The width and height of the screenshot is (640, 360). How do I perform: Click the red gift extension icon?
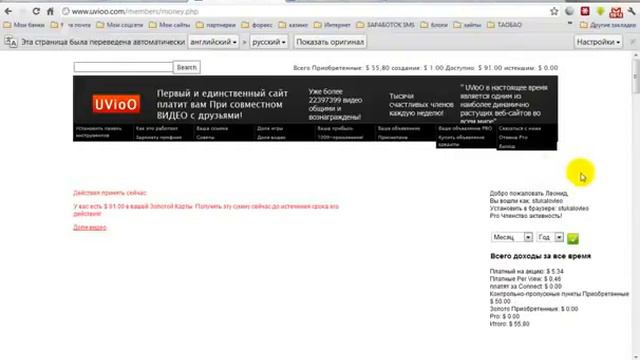(x=616, y=13)
